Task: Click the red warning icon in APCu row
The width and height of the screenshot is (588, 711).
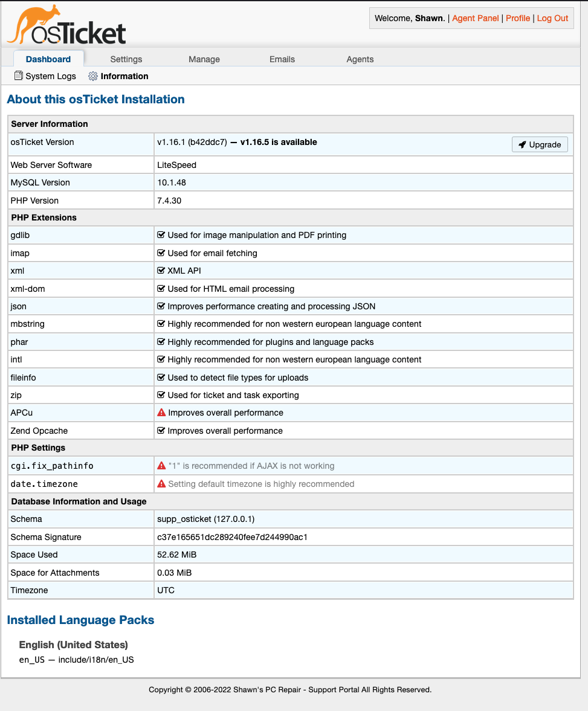Action: pyautogui.click(x=161, y=413)
